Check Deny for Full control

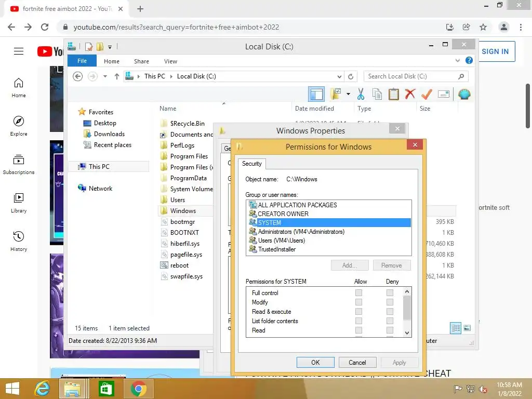390,292
